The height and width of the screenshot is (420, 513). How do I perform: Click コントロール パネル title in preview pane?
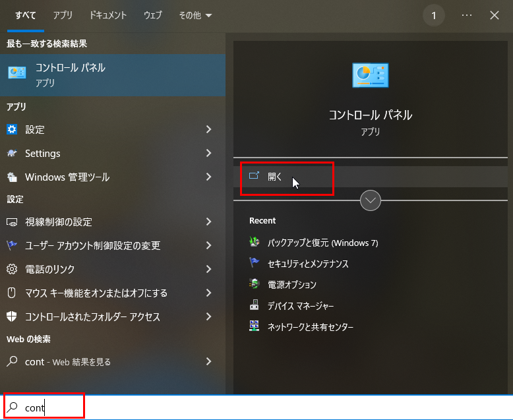tap(371, 115)
